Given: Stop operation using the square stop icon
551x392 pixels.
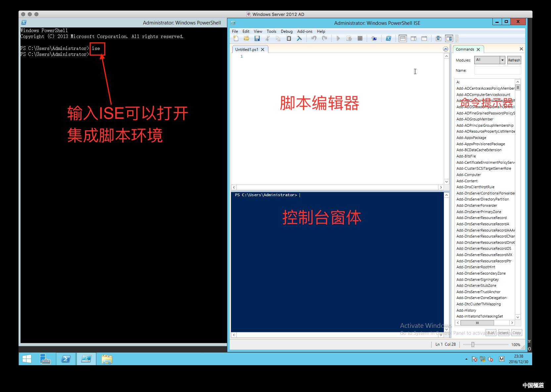Looking at the screenshot, I should (360, 38).
